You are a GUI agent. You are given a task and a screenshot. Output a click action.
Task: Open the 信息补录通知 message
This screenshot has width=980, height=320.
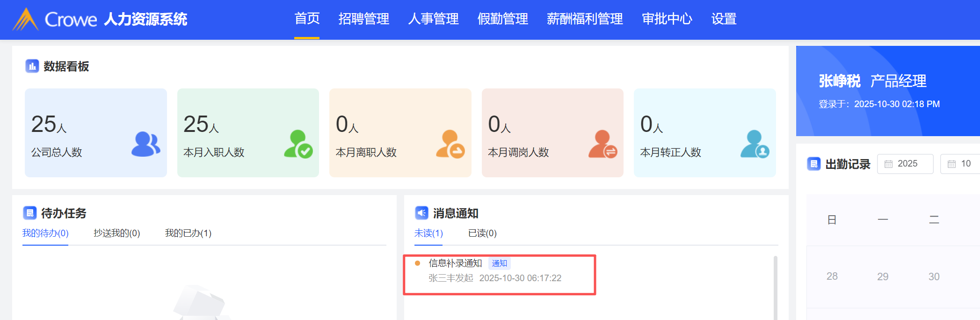pyautogui.click(x=455, y=263)
